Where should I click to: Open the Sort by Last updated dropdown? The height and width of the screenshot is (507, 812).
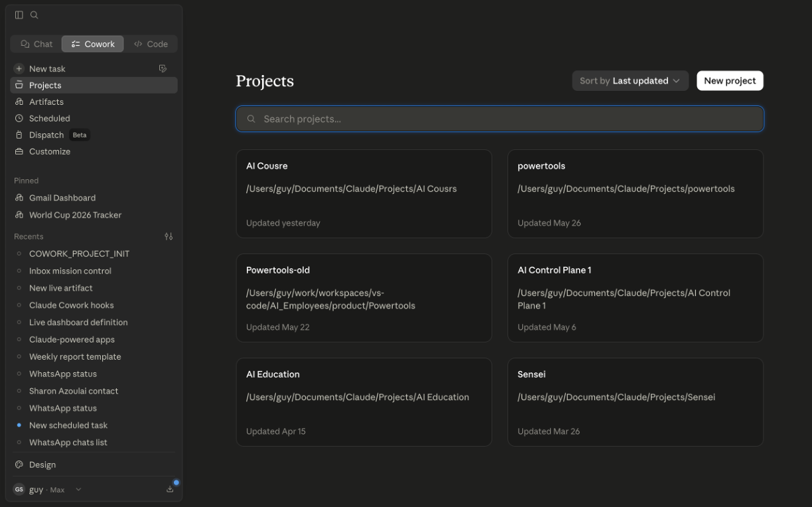click(630, 81)
